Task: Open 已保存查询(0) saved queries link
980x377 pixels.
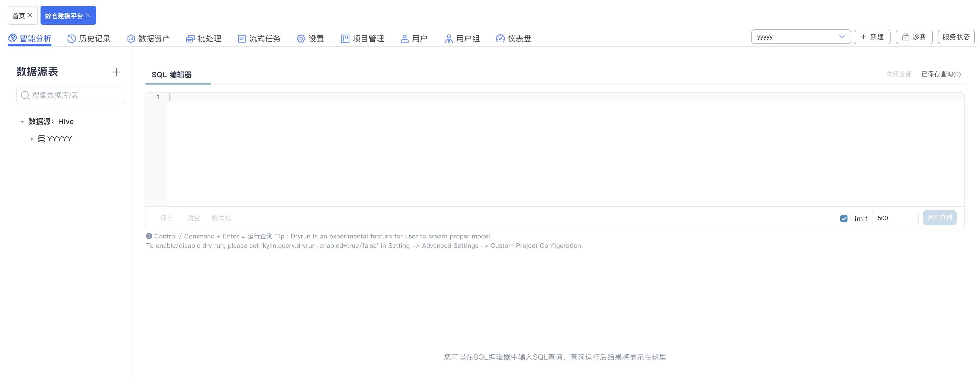Action: [941, 74]
